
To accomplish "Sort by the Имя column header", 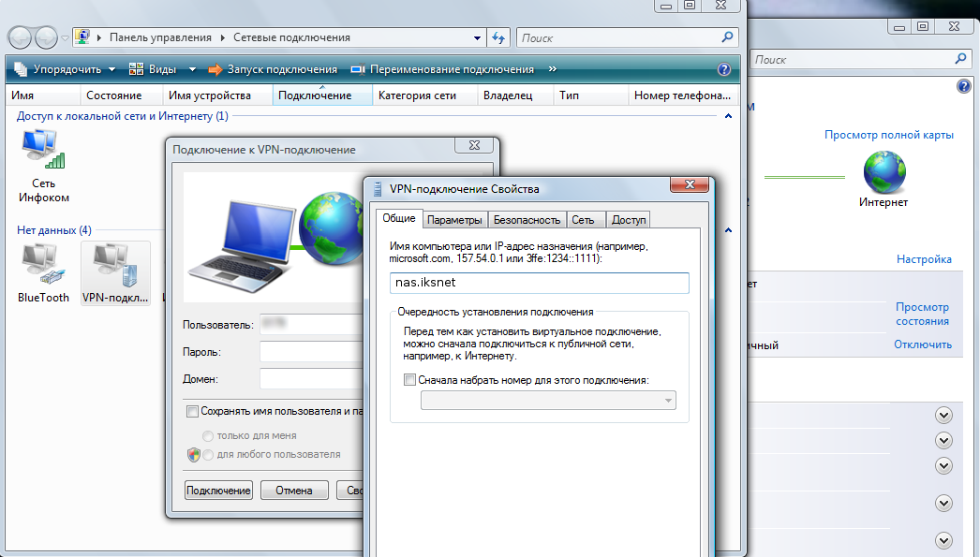I will (44, 95).
